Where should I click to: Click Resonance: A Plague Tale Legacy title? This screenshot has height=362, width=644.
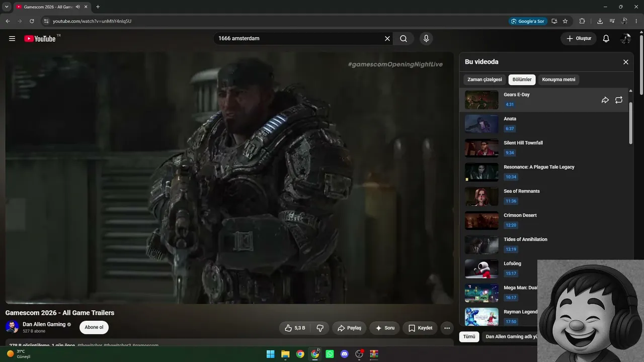pos(539,167)
